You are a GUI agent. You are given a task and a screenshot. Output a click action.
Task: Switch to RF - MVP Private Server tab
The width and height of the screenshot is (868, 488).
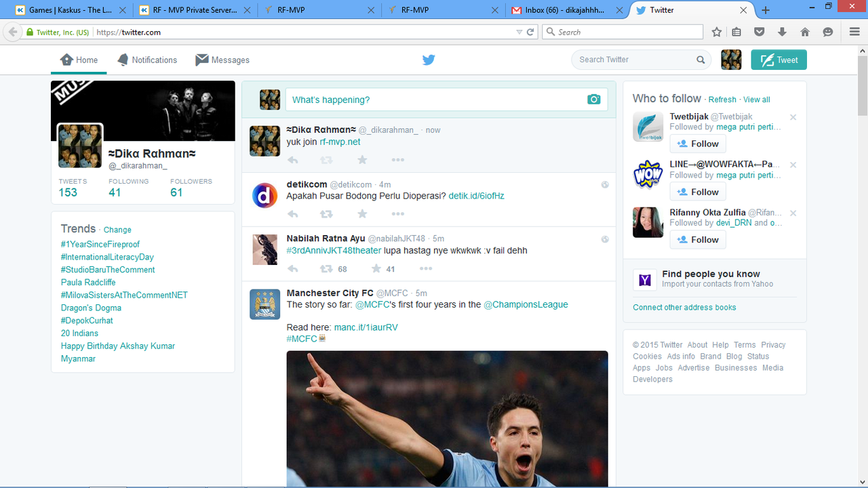195,10
